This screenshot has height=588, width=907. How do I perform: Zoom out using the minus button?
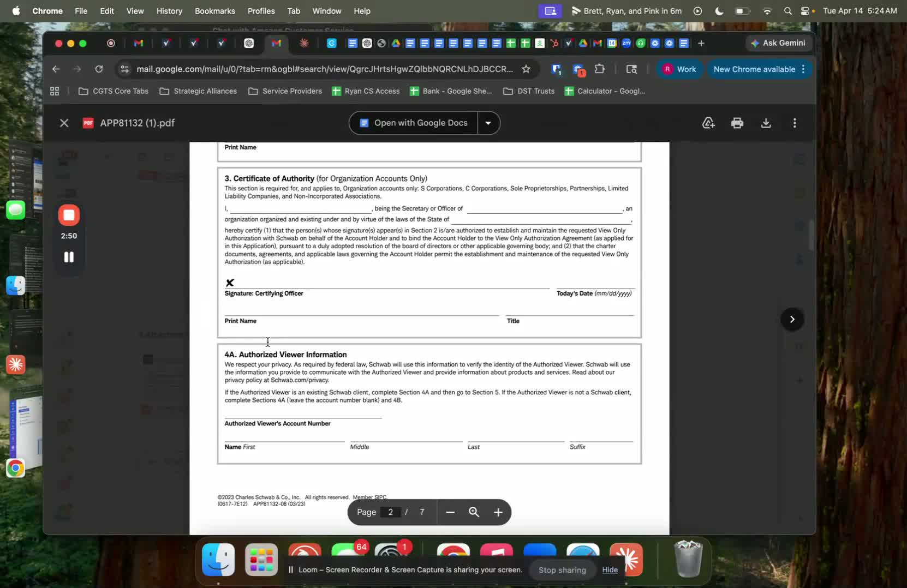tap(450, 512)
